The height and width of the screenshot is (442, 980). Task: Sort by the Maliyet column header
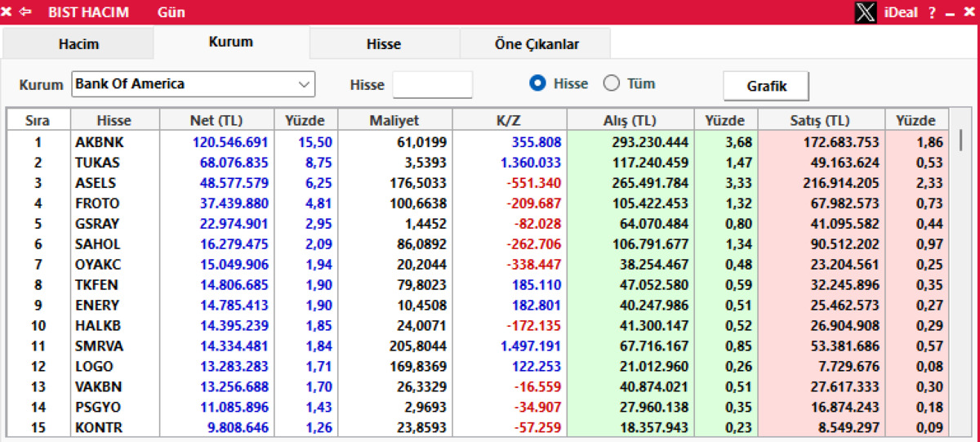[395, 120]
